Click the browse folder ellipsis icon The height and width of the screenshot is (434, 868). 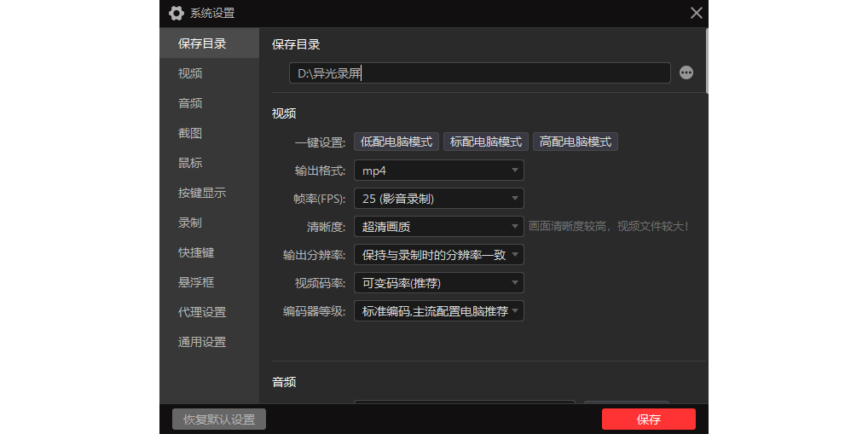(686, 72)
